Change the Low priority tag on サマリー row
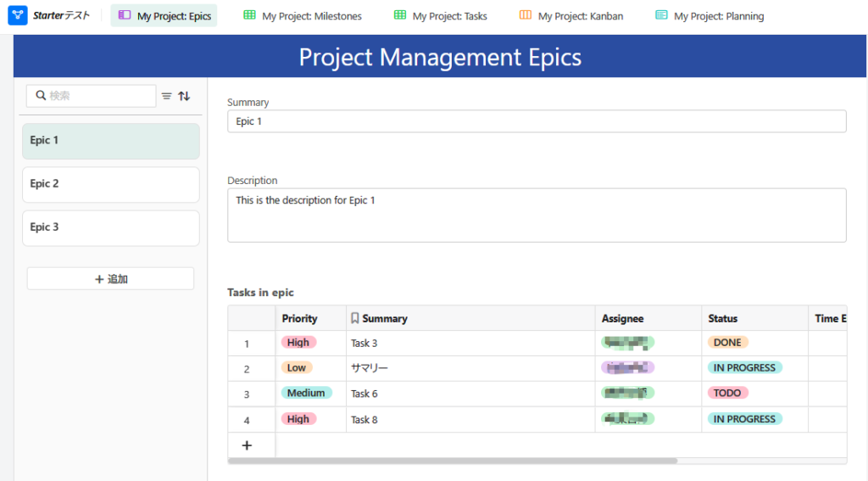The height and width of the screenshot is (481, 868). (297, 368)
